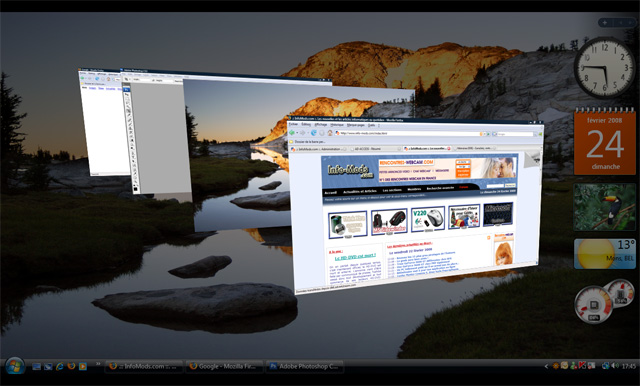Click the taskbar clock showing 17:45
The height and width of the screenshot is (386, 640).
pos(629,366)
